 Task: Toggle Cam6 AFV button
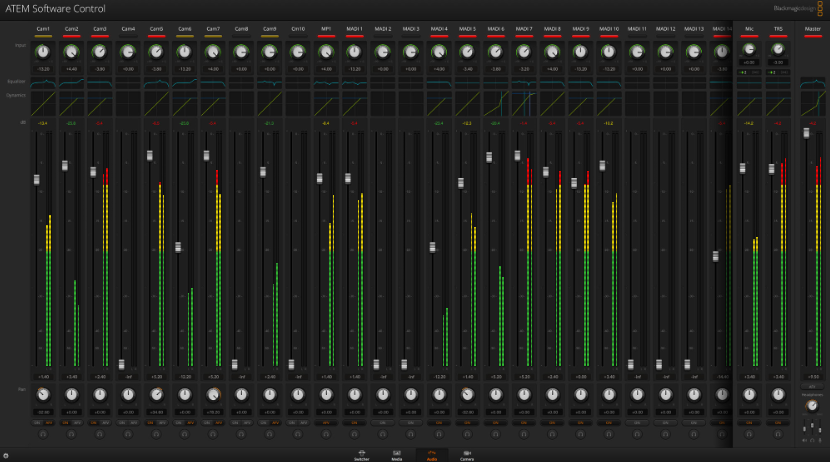[191, 422]
